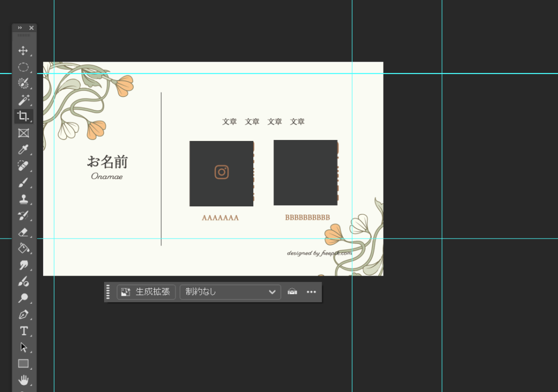Screen dimensions: 558x392
Task: Activate the Hand tool
Action: pos(23,379)
